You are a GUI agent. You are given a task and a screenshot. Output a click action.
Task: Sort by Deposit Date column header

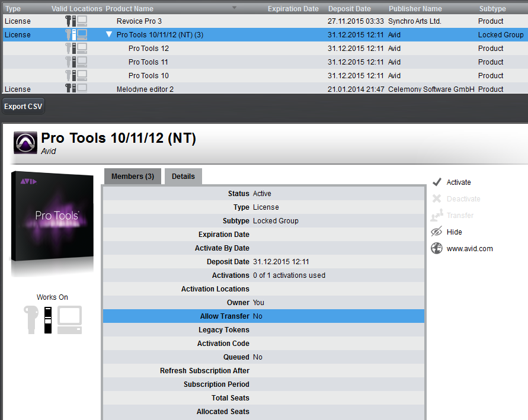pyautogui.click(x=350, y=9)
